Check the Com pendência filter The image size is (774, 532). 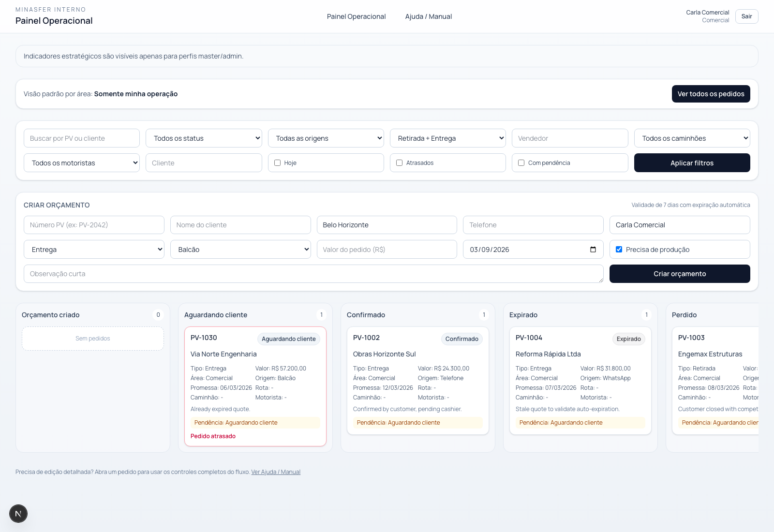pyautogui.click(x=521, y=163)
